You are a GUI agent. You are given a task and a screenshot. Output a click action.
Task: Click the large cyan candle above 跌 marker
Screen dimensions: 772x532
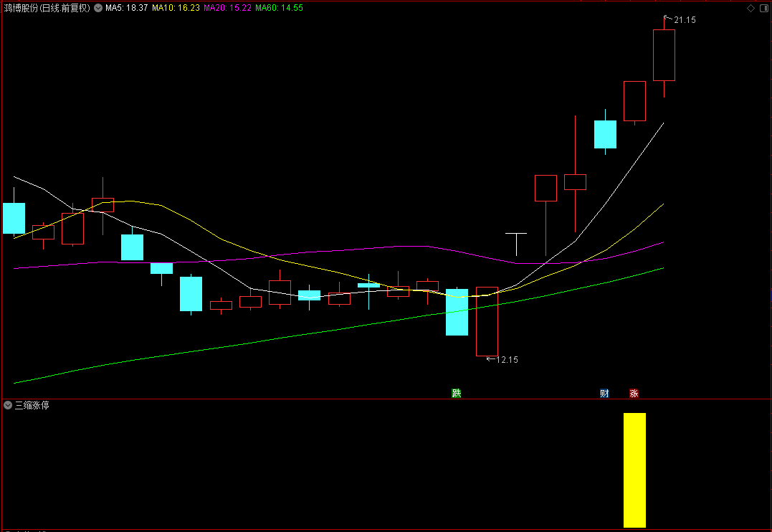pos(457,312)
